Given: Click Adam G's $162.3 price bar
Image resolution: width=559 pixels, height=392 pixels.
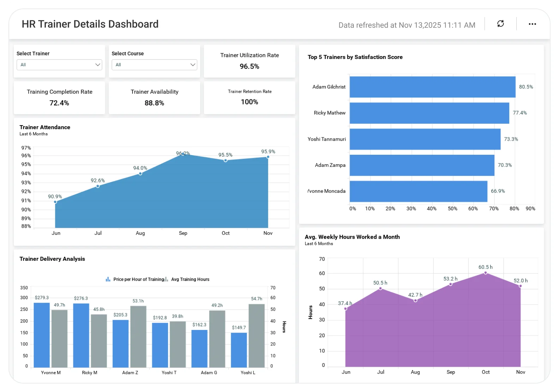Looking at the screenshot, I should pyautogui.click(x=199, y=349).
